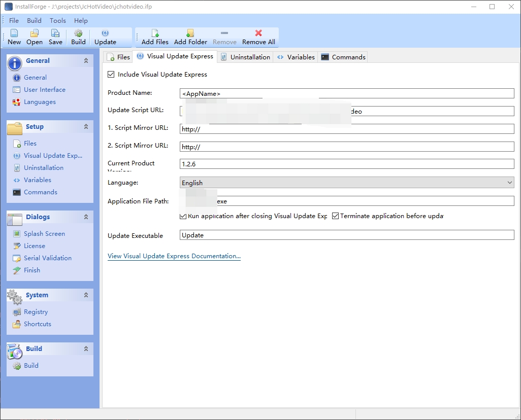Screen dimensions: 521x420
Task: Switch to the Commands tab
Action: tap(343, 57)
